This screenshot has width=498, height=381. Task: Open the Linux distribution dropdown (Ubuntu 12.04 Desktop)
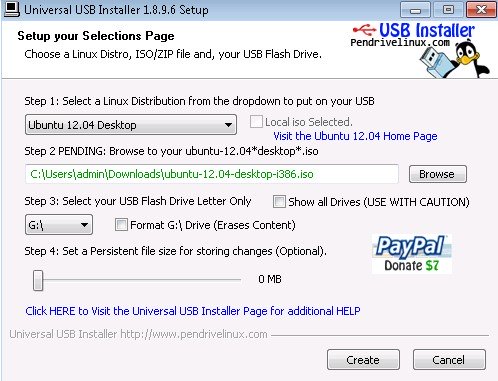(x=131, y=125)
